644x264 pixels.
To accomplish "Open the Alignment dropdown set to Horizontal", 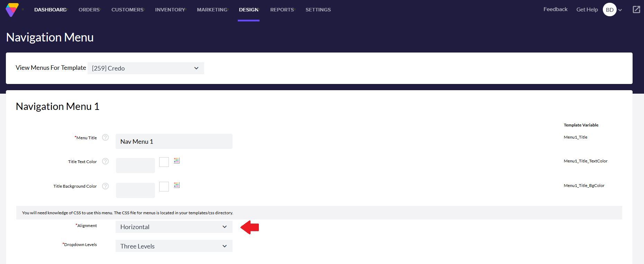I will point(174,227).
